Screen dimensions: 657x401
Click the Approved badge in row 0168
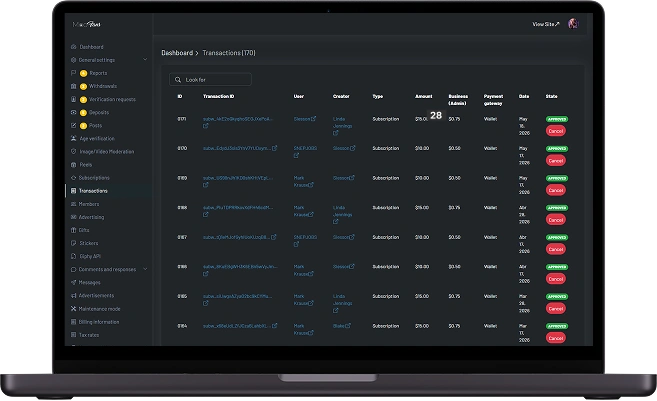pyautogui.click(x=557, y=208)
